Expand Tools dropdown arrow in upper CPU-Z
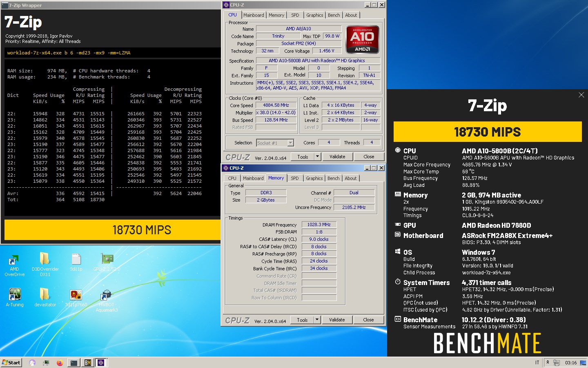 click(317, 157)
